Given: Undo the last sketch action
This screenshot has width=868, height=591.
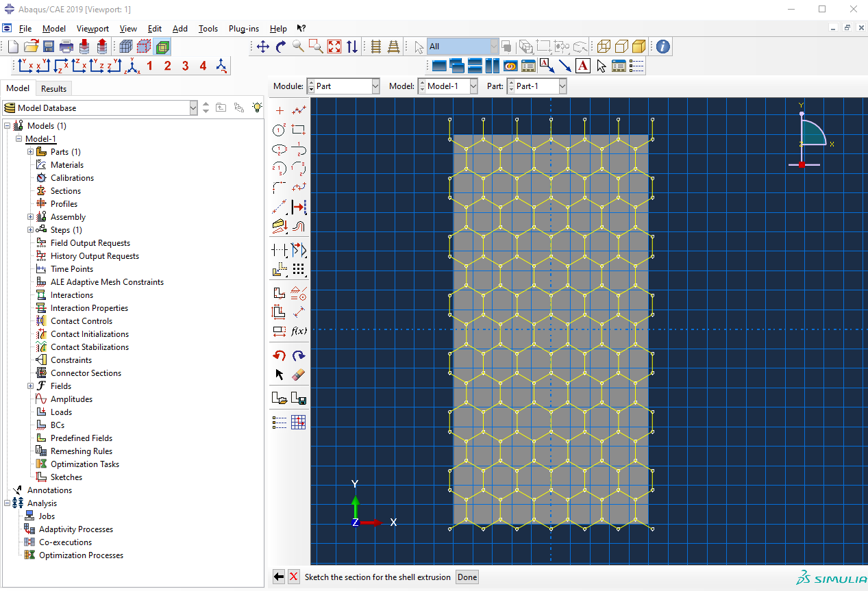Looking at the screenshot, I should coord(279,355).
